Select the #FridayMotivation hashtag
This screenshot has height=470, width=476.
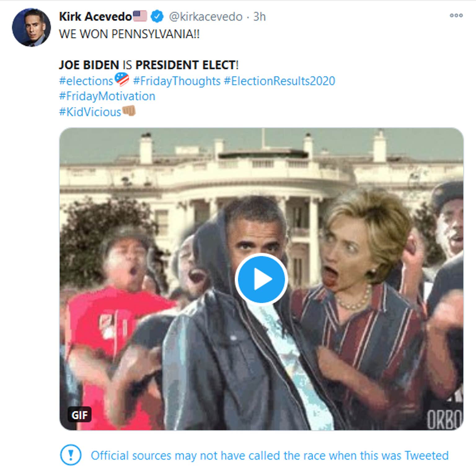(x=107, y=96)
